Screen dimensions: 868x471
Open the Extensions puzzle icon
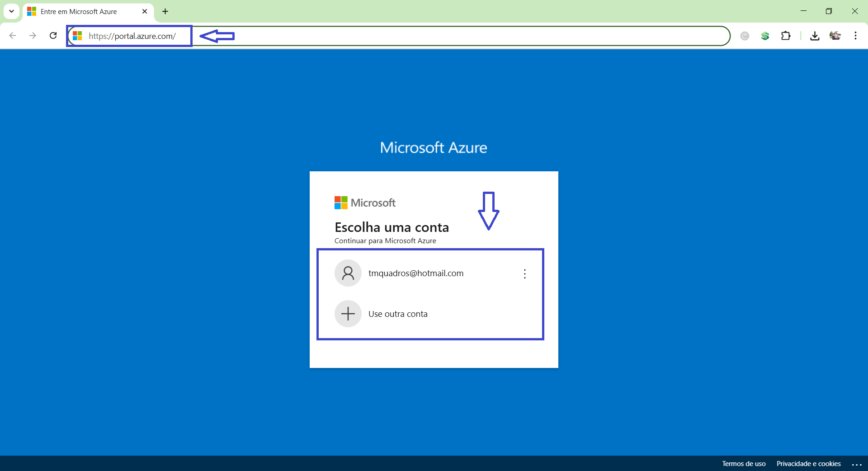point(786,36)
